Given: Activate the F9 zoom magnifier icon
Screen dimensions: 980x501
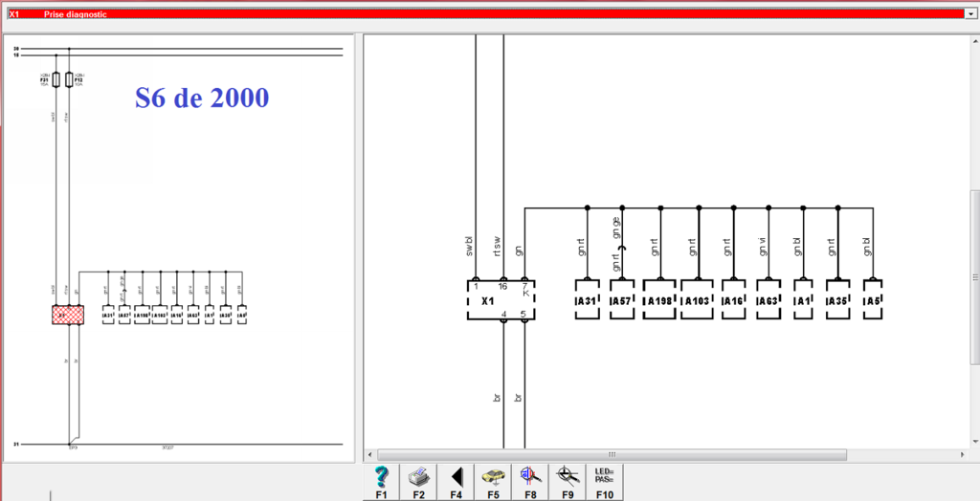Looking at the screenshot, I should click(568, 476).
